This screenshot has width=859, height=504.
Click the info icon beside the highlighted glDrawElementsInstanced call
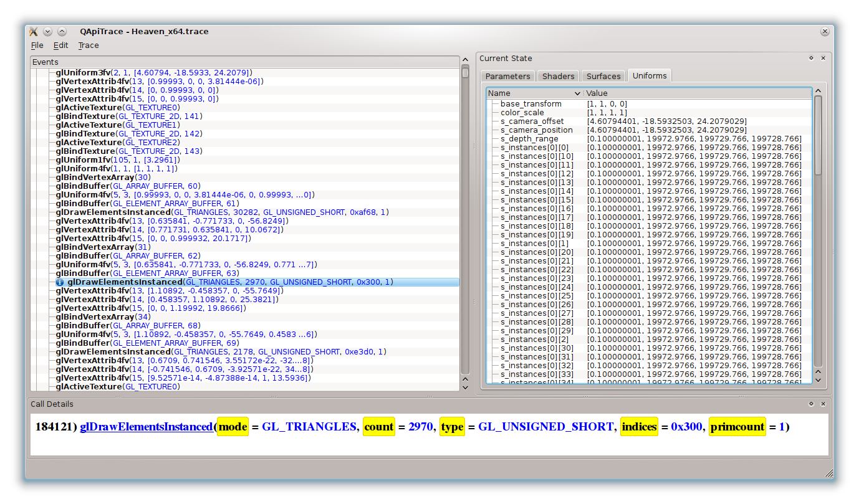pos(60,282)
